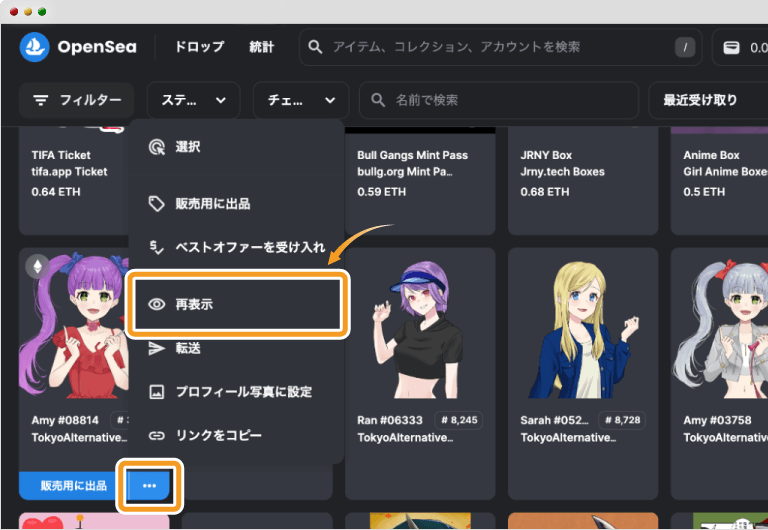Click the slash shortcut key badge
The width and height of the screenshot is (768, 530).
tap(685, 48)
